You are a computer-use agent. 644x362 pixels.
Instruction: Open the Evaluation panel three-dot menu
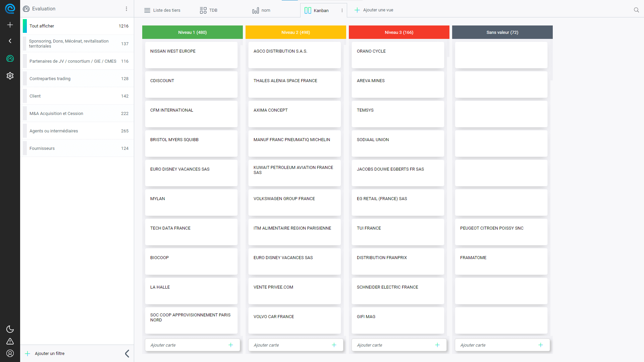(x=126, y=9)
